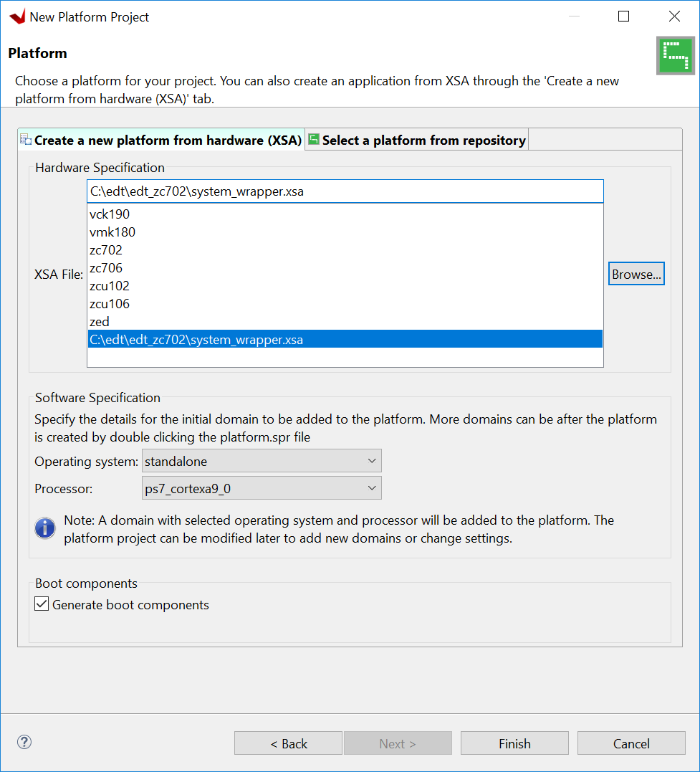Pick zcu102 from the list
Screen dimensions: 700x772
[x=110, y=286]
